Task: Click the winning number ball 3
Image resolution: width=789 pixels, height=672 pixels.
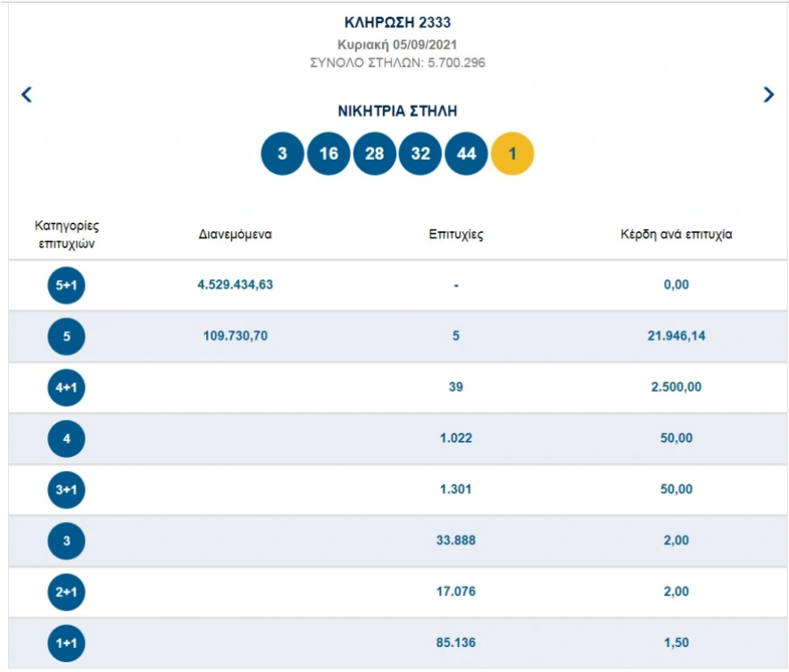Action: click(x=282, y=153)
